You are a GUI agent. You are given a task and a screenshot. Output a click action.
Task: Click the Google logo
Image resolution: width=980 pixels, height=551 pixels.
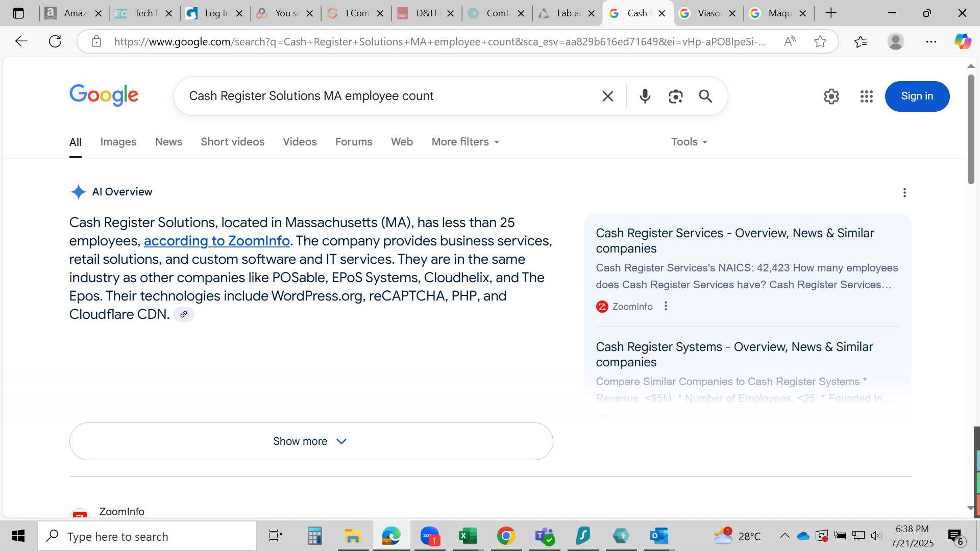point(104,95)
